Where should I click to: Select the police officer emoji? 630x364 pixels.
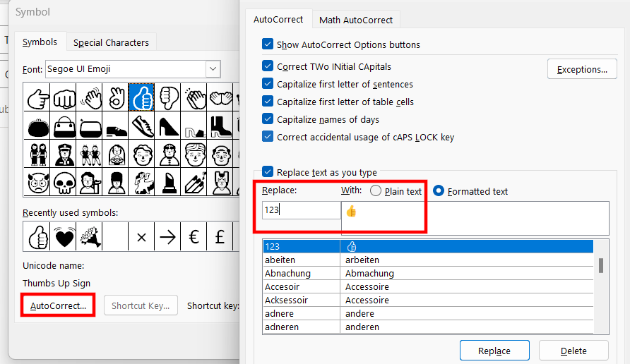click(64, 154)
